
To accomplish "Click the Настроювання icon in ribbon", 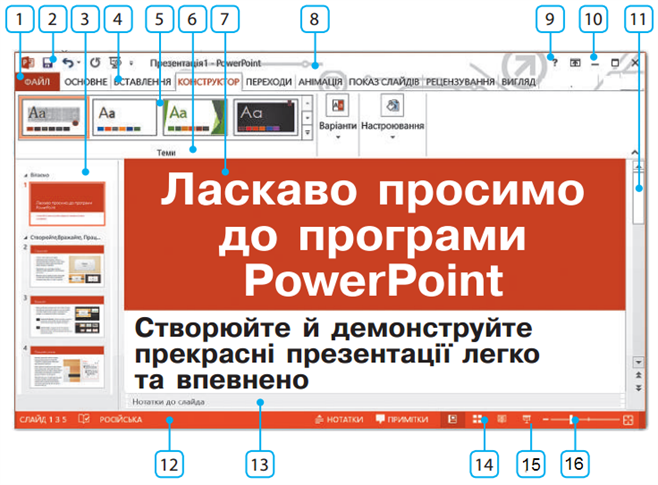I will pyautogui.click(x=393, y=108).
